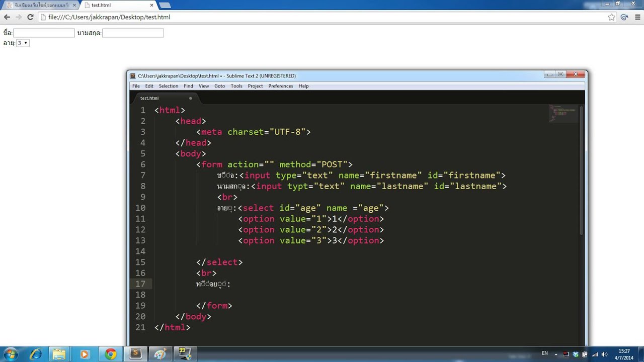Viewport: 644px width, 362px height.
Task: Reload the test.html page in Chrome
Action: point(30,17)
